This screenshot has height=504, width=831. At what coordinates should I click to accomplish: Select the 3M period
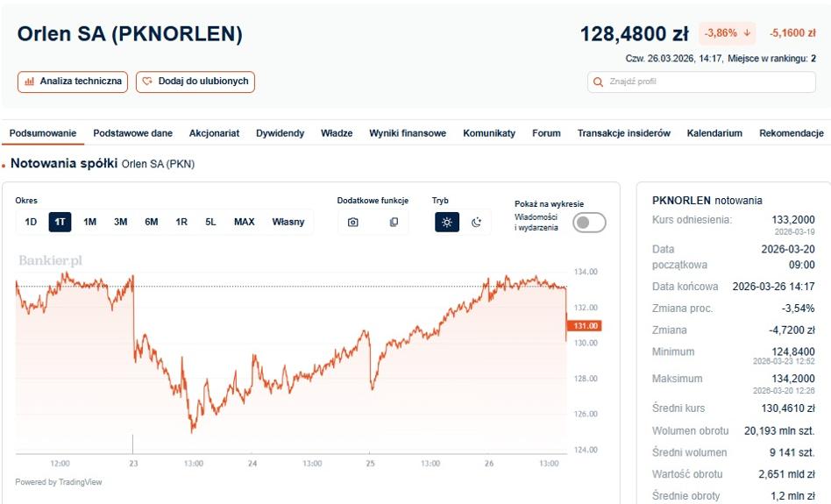click(120, 222)
